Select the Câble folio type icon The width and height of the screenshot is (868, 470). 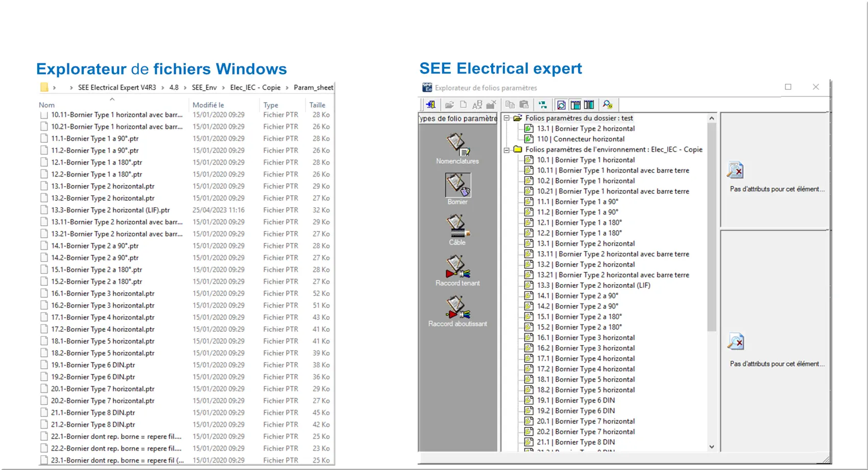coord(457,226)
